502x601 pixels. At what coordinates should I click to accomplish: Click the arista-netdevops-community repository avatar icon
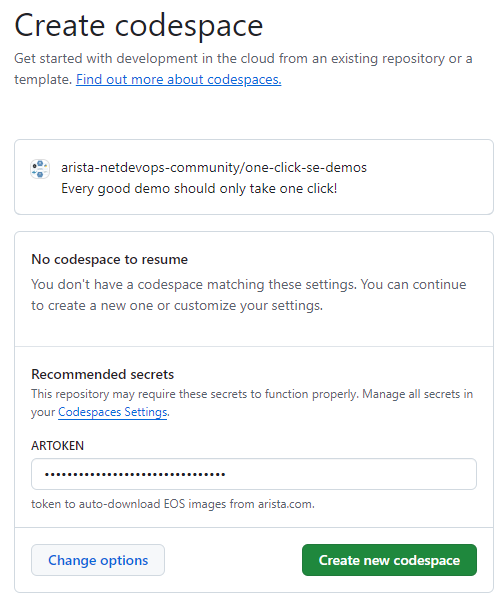pyautogui.click(x=40, y=169)
